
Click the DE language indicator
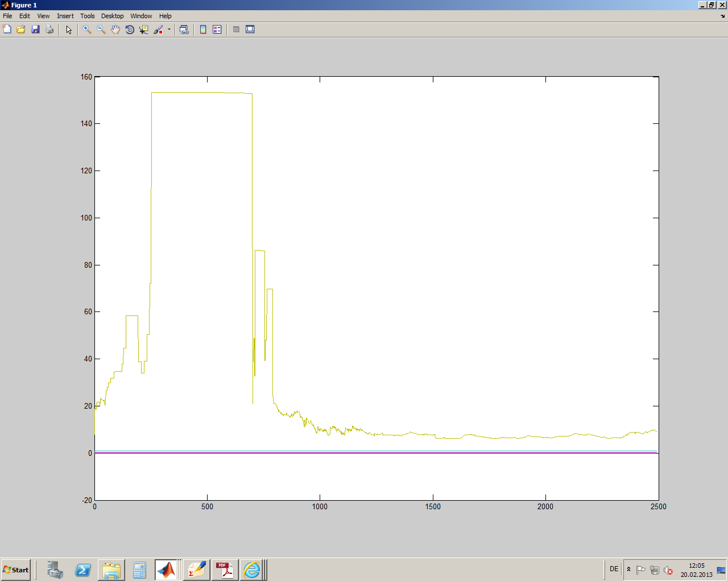click(614, 569)
